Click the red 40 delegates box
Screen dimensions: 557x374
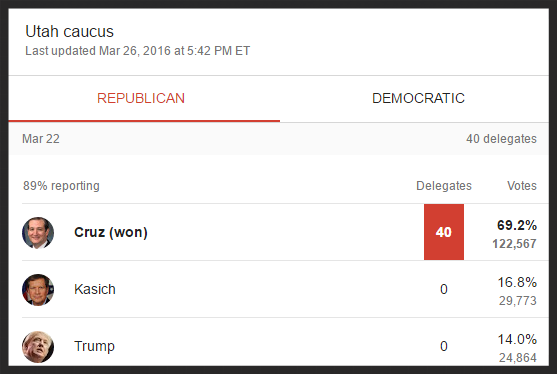click(x=444, y=232)
